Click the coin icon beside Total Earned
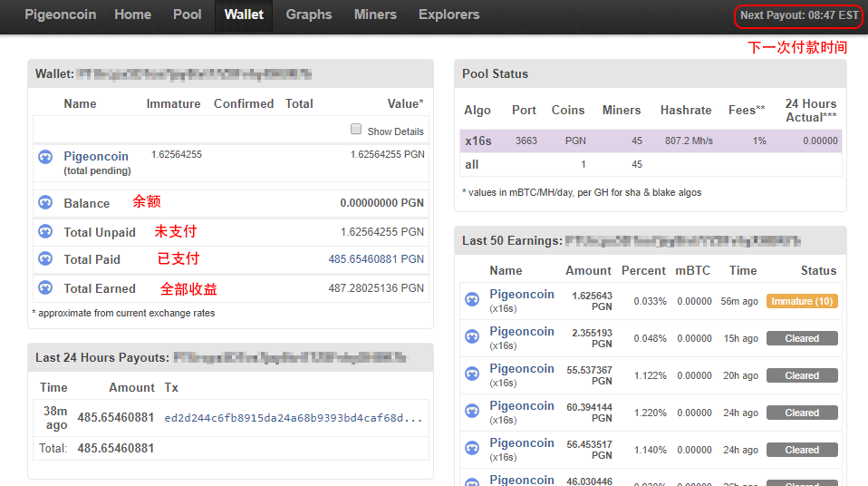This screenshot has height=486, width=868. click(x=45, y=288)
